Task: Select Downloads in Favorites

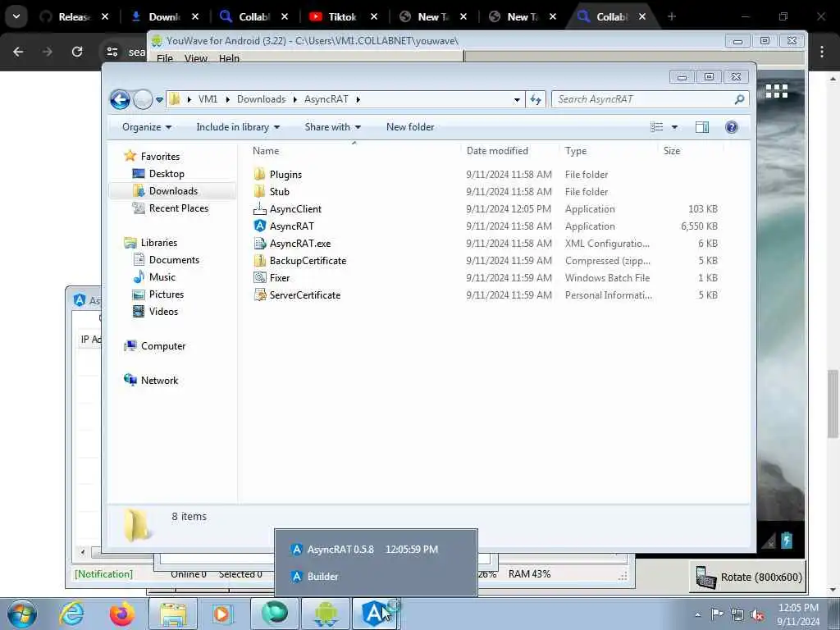Action: pyautogui.click(x=172, y=190)
